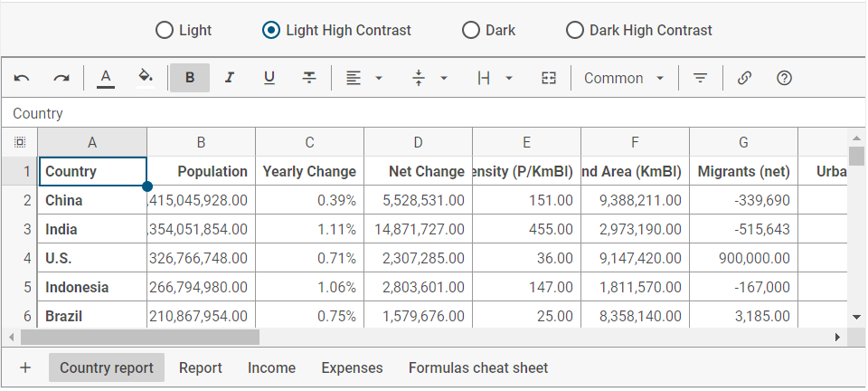This screenshot has width=868, height=391.
Task: Expand the vertical align dropdown arrow
Action: (444, 78)
